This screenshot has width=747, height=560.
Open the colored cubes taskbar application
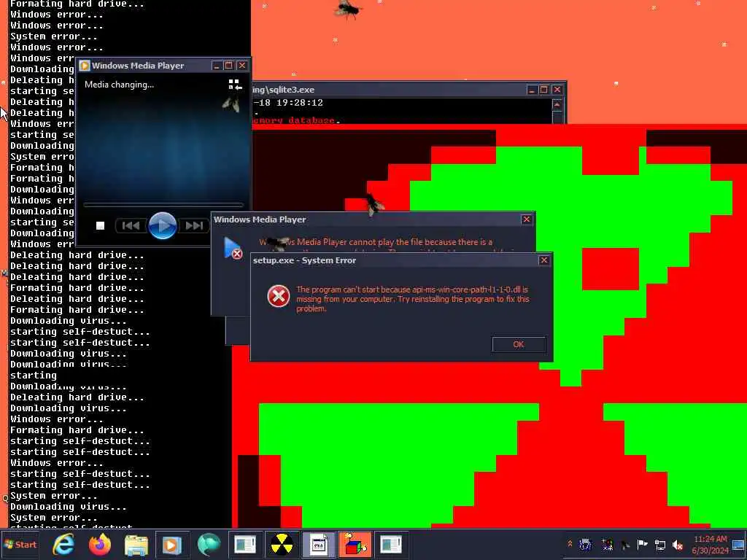pos(355,545)
